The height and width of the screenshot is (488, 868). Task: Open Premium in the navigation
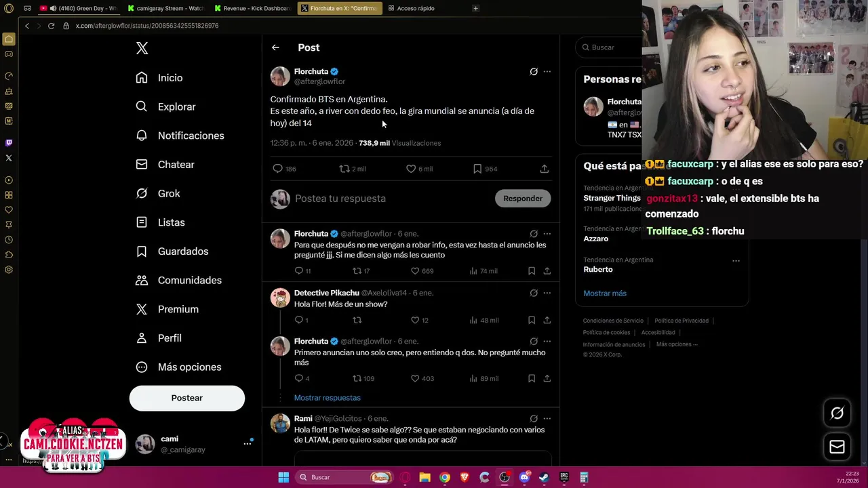click(x=167, y=309)
